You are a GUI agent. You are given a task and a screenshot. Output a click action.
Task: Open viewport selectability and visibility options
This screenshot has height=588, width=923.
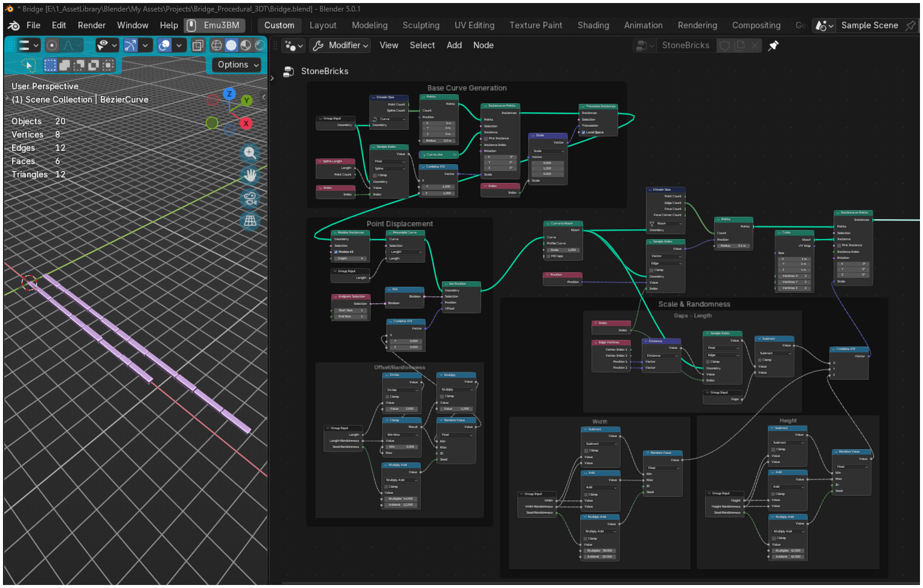coord(107,45)
